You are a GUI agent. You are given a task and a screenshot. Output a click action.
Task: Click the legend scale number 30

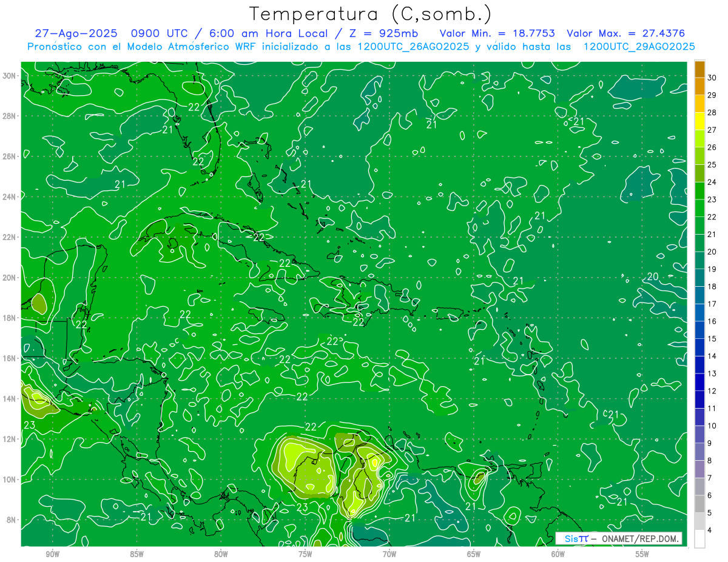(x=712, y=77)
